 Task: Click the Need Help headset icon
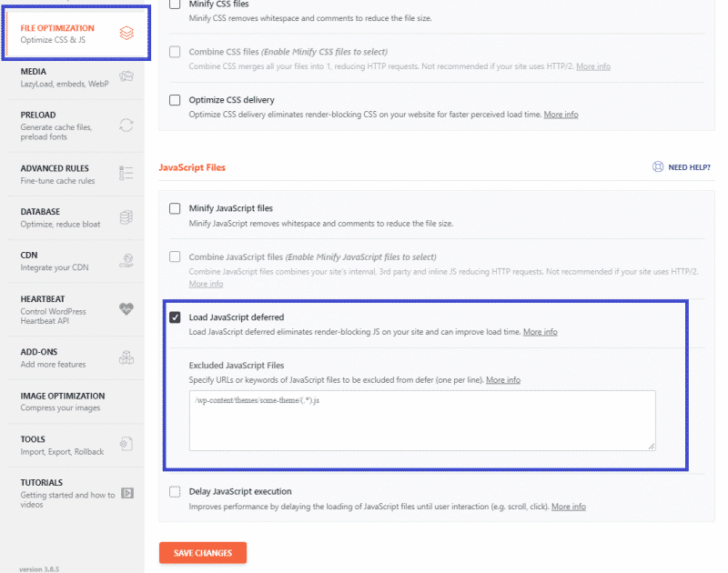(657, 166)
